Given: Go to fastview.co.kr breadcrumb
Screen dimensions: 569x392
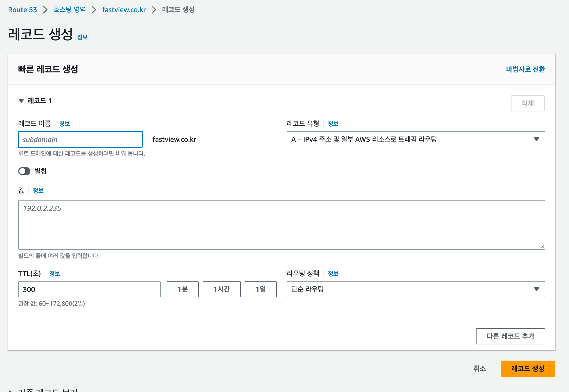Looking at the screenshot, I should coord(124,10).
